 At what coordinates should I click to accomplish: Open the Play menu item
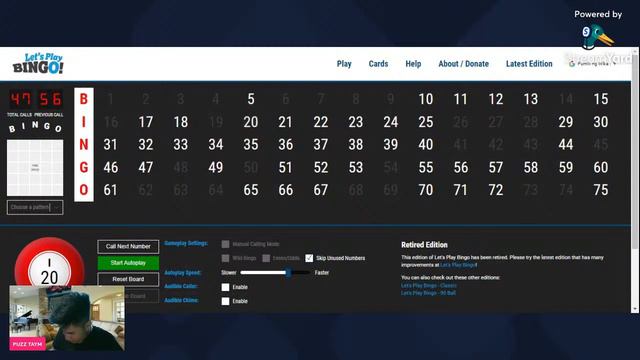[x=344, y=64]
